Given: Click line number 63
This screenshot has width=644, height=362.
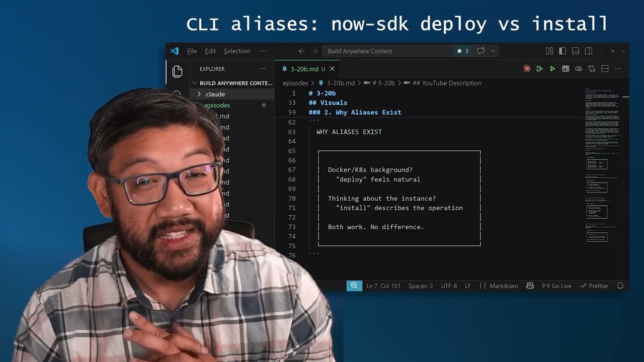Looking at the screenshot, I should click(292, 132).
